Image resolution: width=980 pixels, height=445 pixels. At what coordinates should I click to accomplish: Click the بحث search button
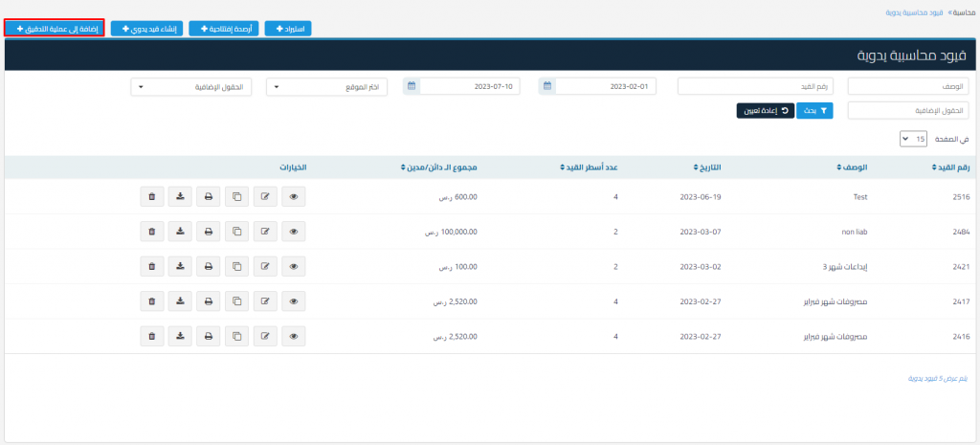(x=815, y=111)
